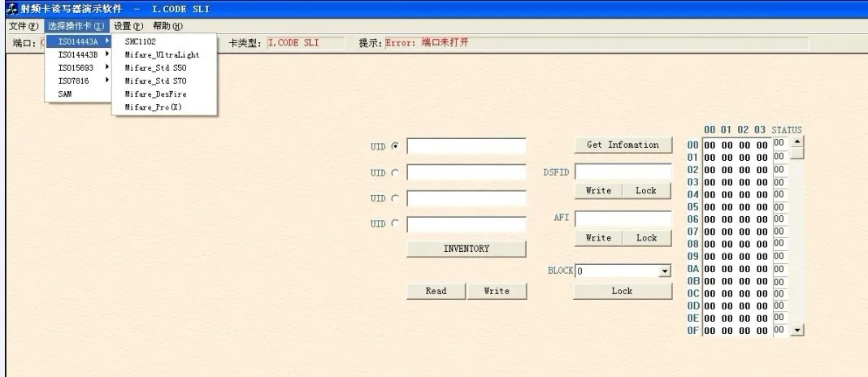This screenshot has width=868, height=377.
Task: Click the Lock button under BLOCK
Action: [x=623, y=291]
